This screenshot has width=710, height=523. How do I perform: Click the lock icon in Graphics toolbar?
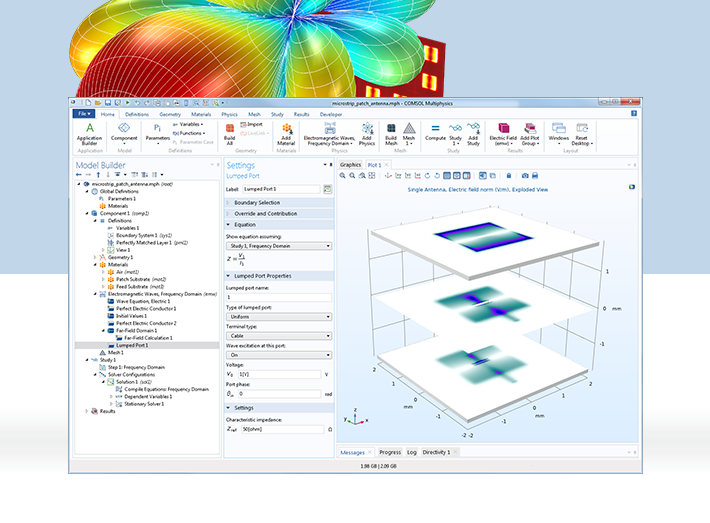coord(509,176)
